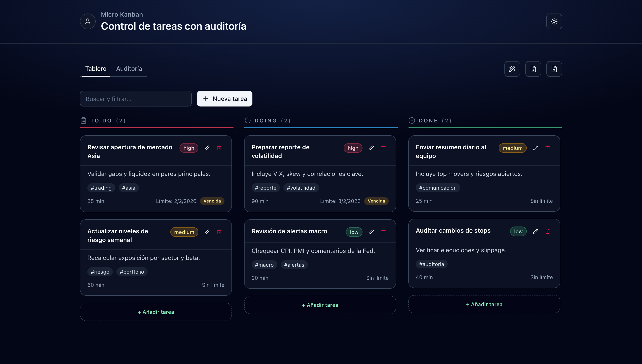
Task: Focus the Buscar y filtrar search field
Action: [x=136, y=99]
